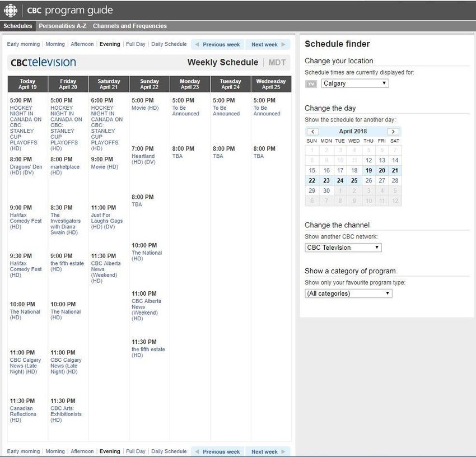Open the CBC Television network dropdown
Image resolution: width=476 pixels, height=457 pixels.
(x=343, y=248)
